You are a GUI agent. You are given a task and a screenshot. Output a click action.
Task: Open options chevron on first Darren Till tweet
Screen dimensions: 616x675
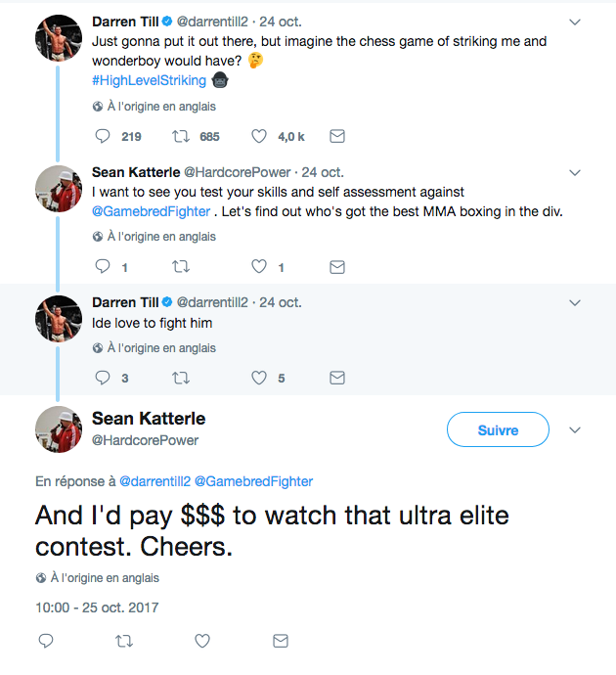[x=575, y=22]
